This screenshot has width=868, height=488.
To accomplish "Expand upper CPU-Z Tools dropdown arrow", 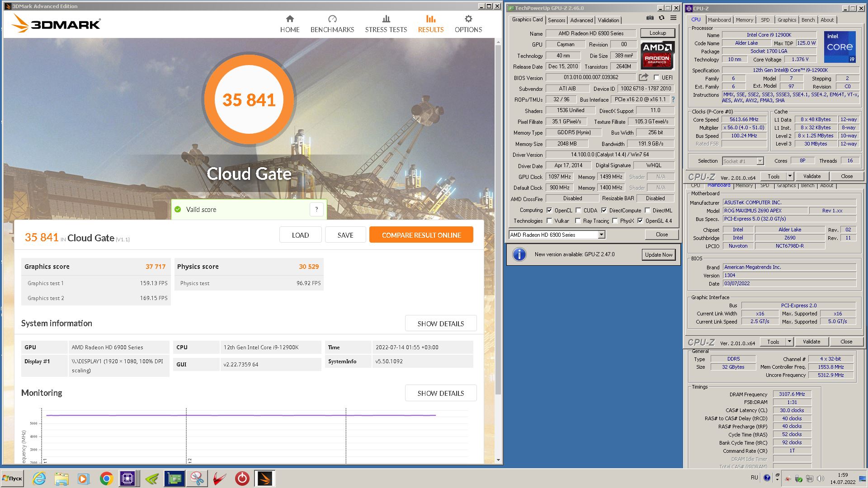I will point(790,176).
